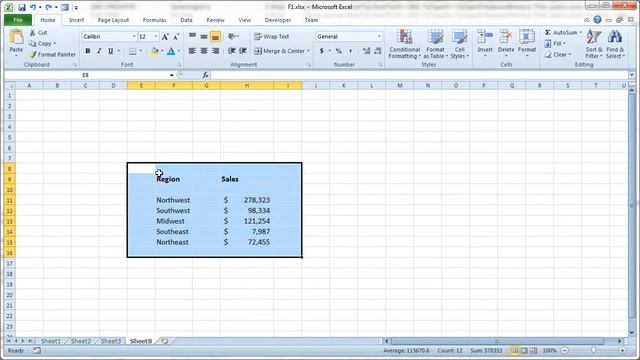Open Cell Styles gallery
640x360 pixels.
(x=460, y=44)
